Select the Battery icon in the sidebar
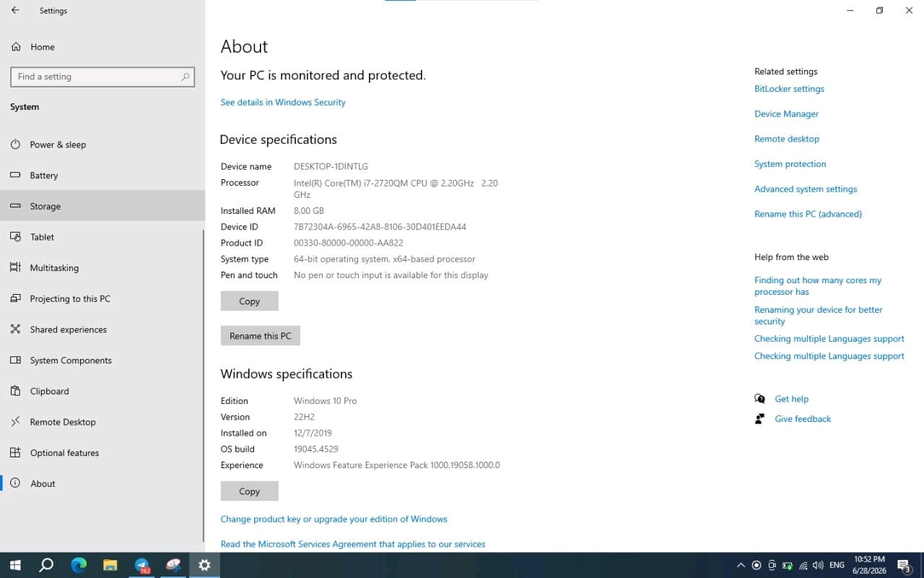The width and height of the screenshot is (924, 578). tap(15, 176)
